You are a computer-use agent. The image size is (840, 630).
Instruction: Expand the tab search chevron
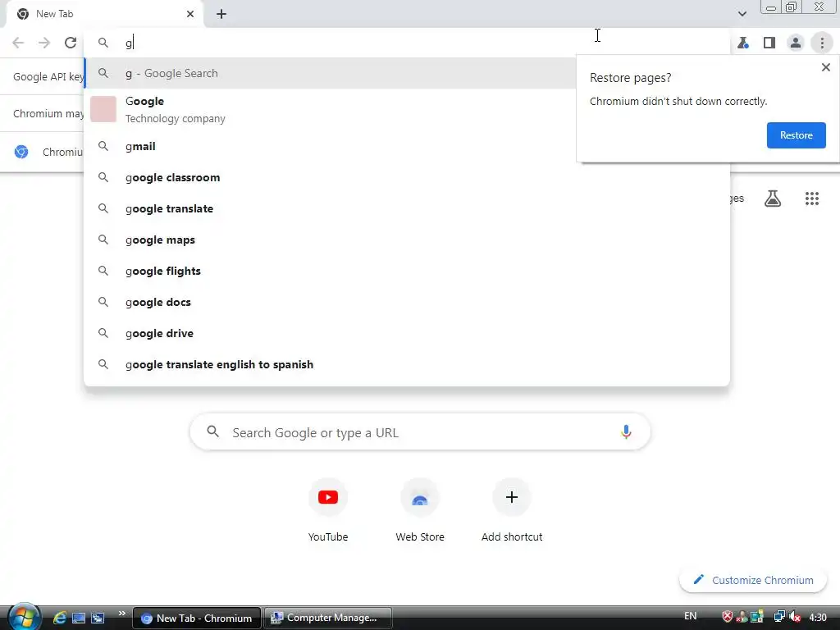click(742, 14)
